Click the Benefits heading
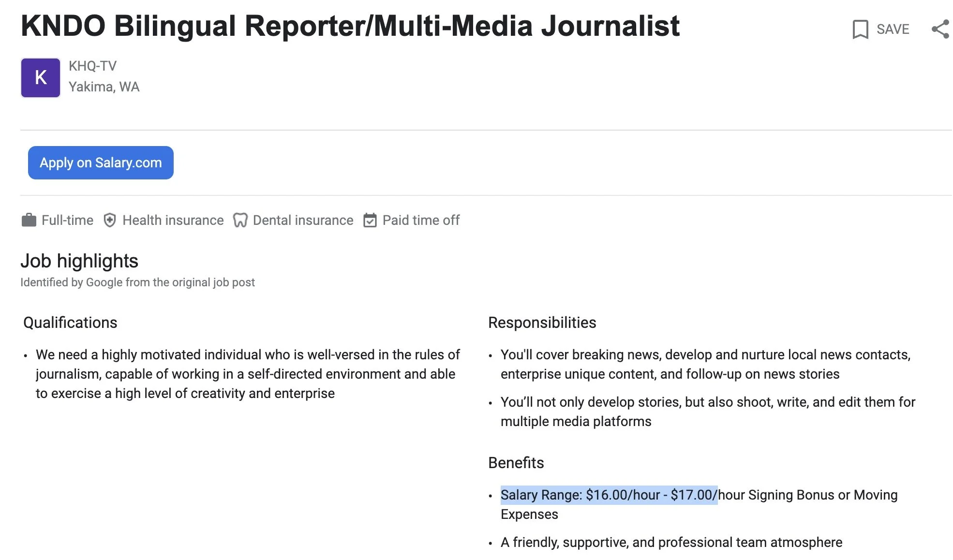953x560 pixels. coord(516,463)
